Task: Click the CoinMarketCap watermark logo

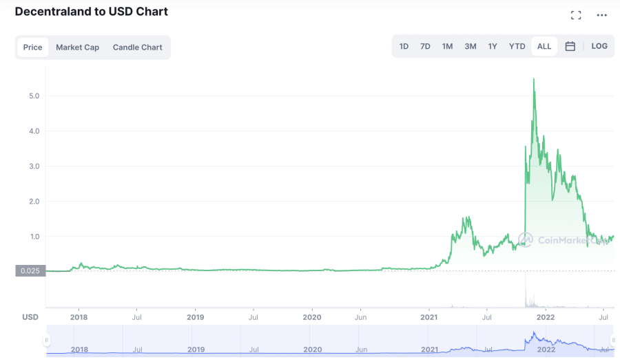Action: pyautogui.click(x=526, y=240)
